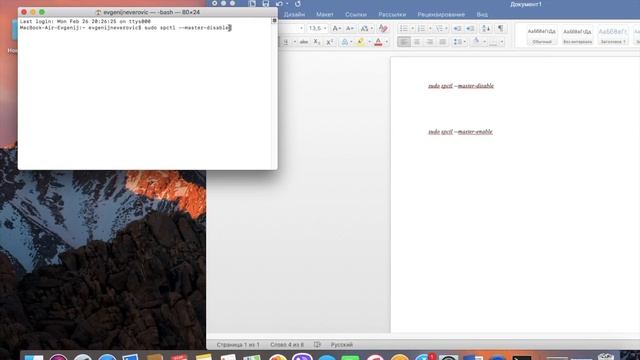
Task: Click the 'sudo spctl --master-disable' line in Word document
Action: [x=461, y=86]
